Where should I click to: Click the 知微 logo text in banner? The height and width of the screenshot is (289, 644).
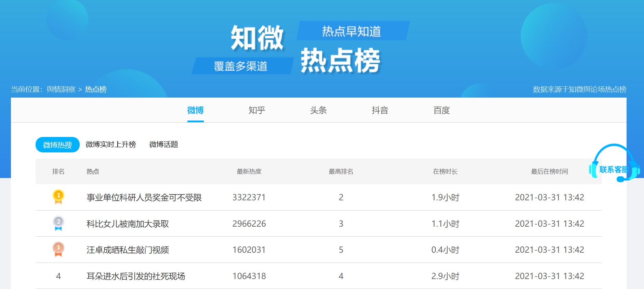(x=257, y=38)
